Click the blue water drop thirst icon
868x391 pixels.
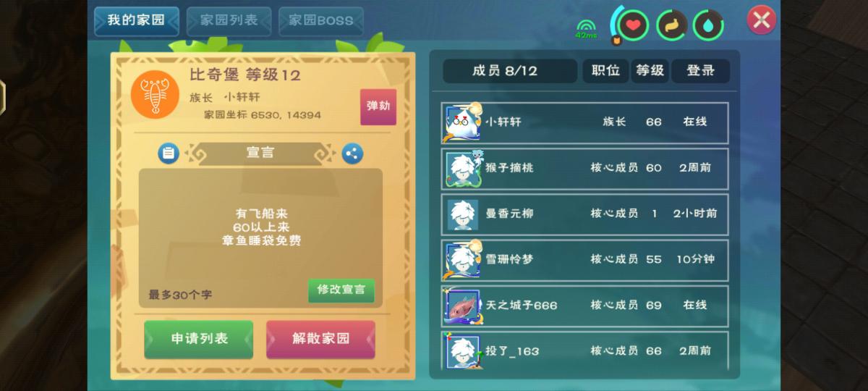(708, 25)
